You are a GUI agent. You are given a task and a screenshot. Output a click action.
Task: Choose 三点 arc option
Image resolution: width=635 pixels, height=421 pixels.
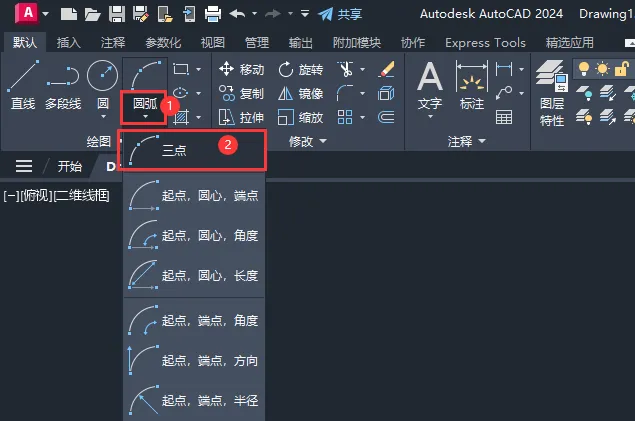(x=194, y=151)
